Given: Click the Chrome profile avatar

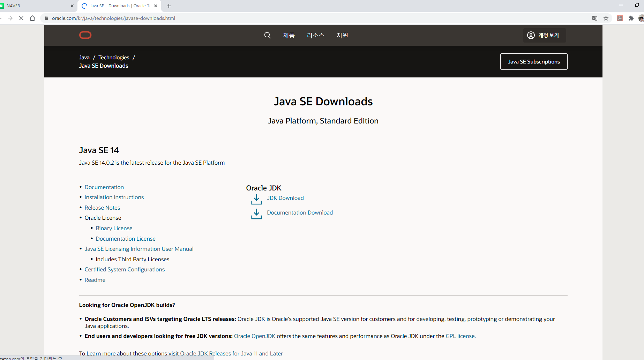Looking at the screenshot, I should 641,18.
